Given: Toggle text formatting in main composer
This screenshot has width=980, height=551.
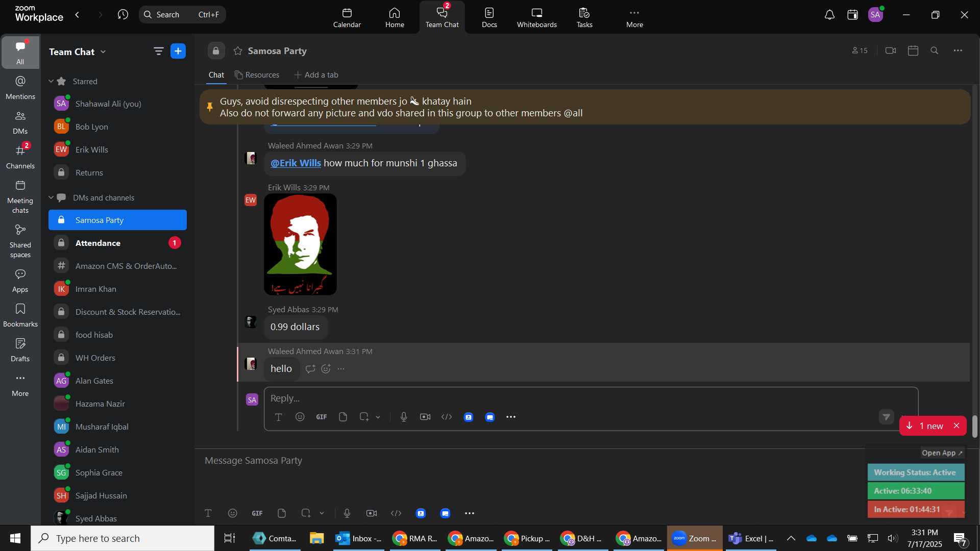Looking at the screenshot, I should (x=208, y=514).
